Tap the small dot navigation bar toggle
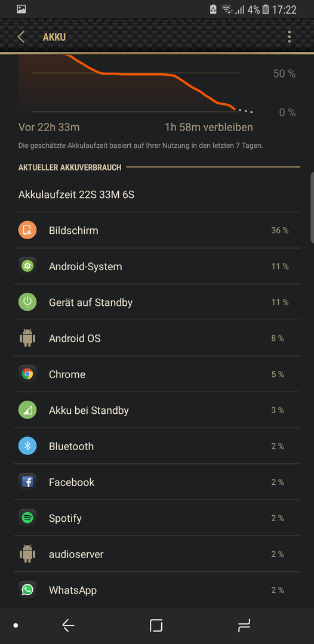Viewport: 314px width, 644px height. [x=16, y=626]
